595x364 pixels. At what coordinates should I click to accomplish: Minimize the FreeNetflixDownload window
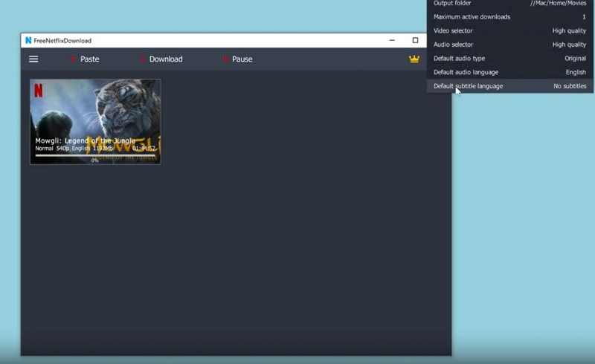pyautogui.click(x=392, y=40)
